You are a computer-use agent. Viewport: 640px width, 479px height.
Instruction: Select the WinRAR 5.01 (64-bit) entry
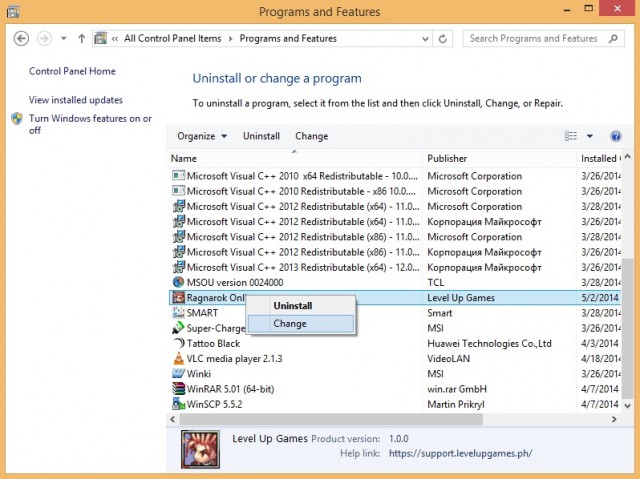click(x=394, y=389)
